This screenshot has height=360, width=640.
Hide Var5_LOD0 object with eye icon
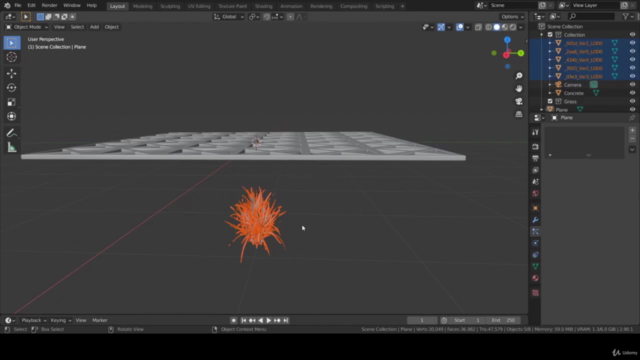tap(632, 51)
